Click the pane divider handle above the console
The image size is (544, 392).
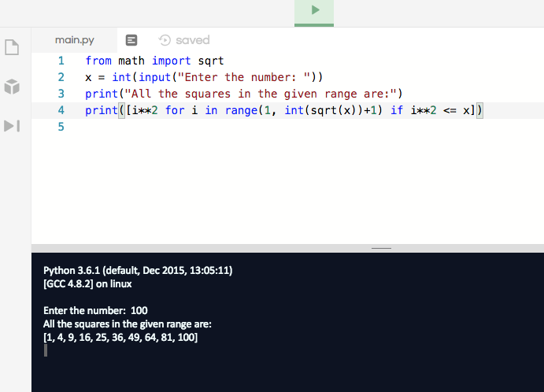pos(381,249)
